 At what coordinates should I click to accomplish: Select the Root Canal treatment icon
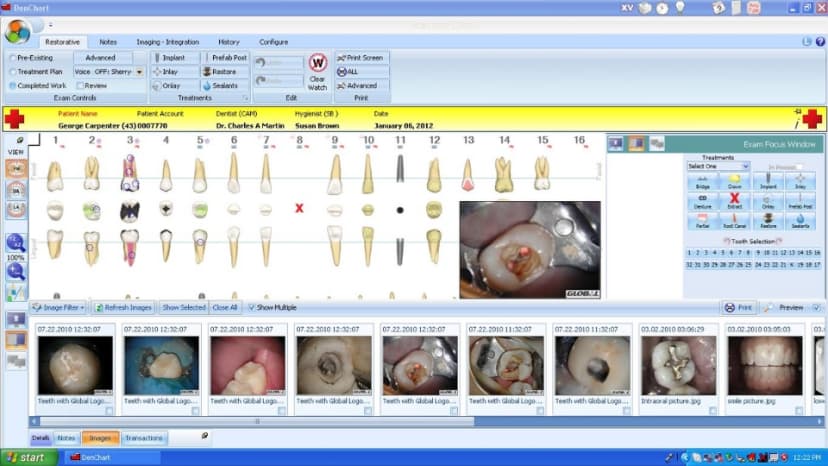pos(735,220)
